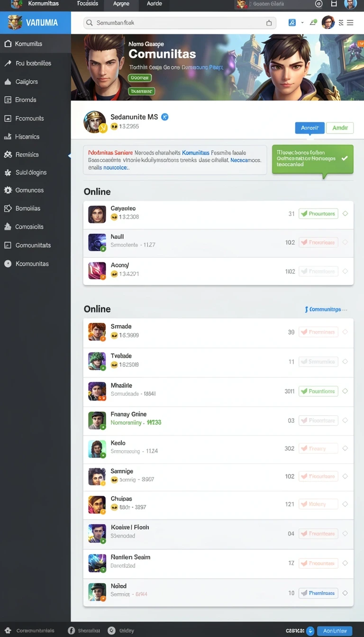Click the circular target icon in top bar
Viewport: 364px width, 637px height.
[x=319, y=4]
